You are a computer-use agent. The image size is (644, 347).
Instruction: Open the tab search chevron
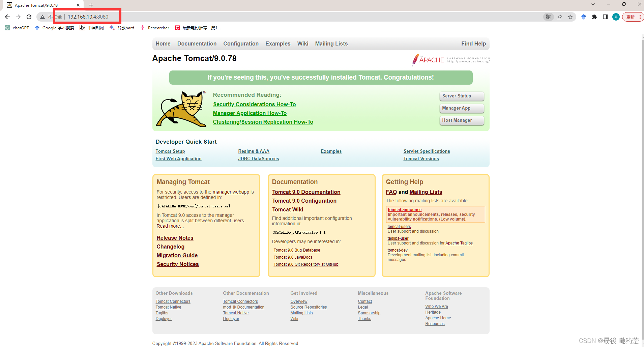coord(593,4)
